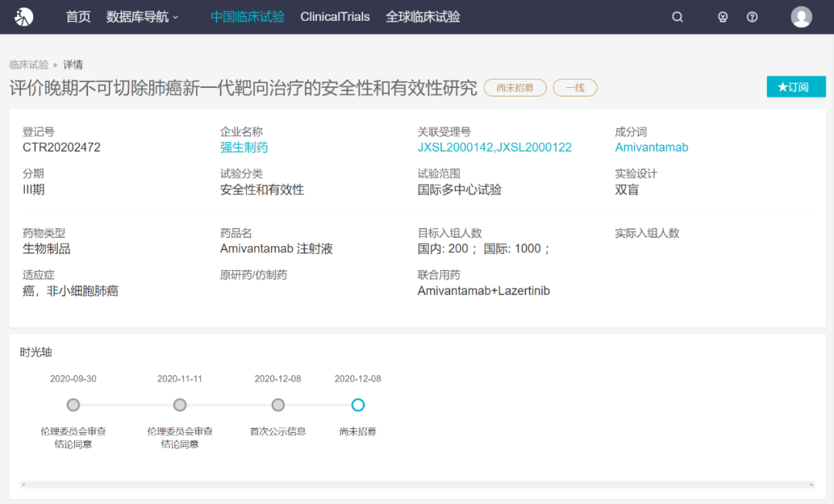834x504 pixels.
Task: Click the 尚未招募 status tag beside title
Action: (x=515, y=88)
